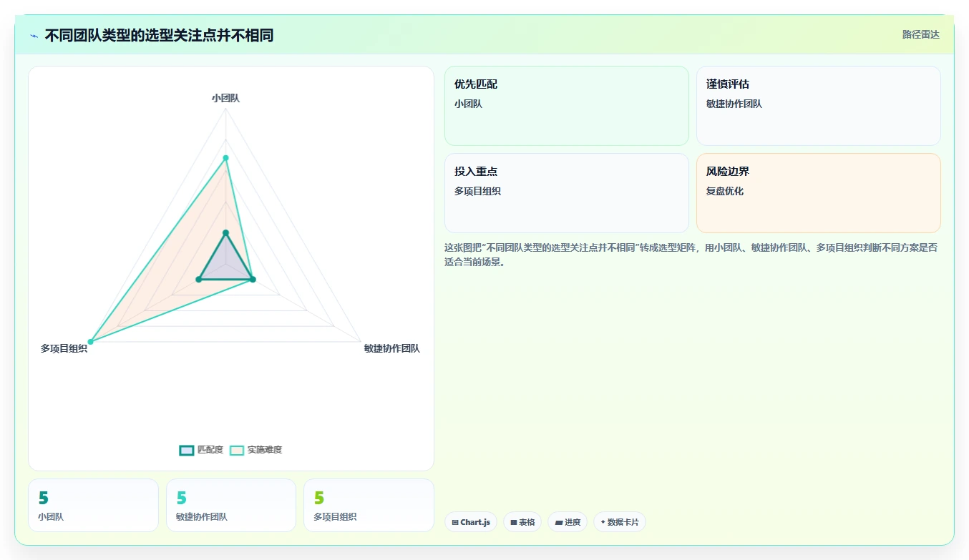Click 敏捷协作团队 text in 谨慎评估 card

tap(734, 104)
